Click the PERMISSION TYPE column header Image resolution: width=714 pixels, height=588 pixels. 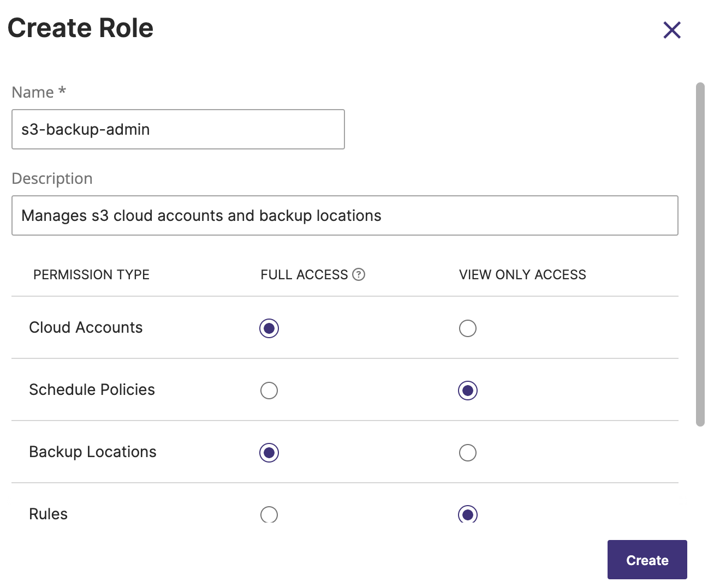point(91,274)
